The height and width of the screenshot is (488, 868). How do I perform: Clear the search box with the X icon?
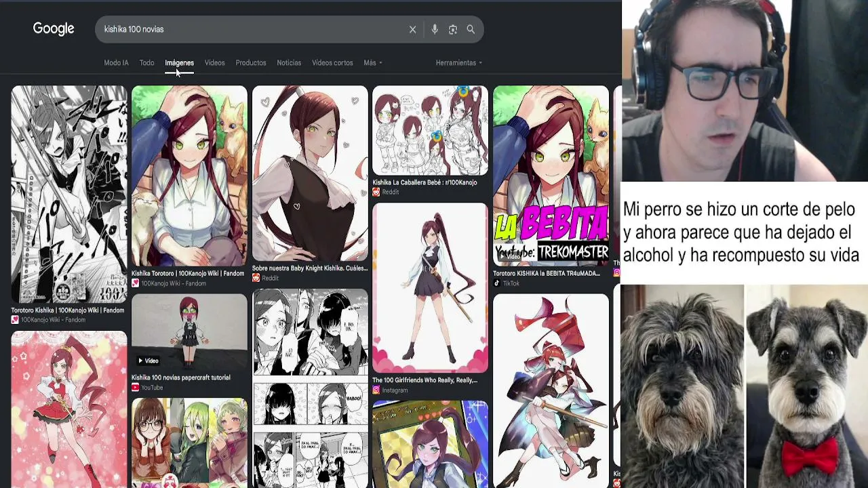[412, 29]
